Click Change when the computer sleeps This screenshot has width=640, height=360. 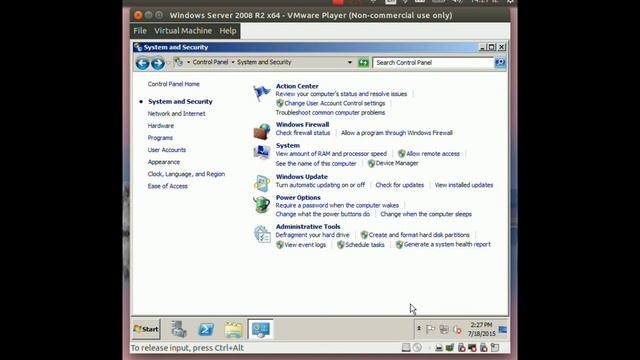(426, 214)
